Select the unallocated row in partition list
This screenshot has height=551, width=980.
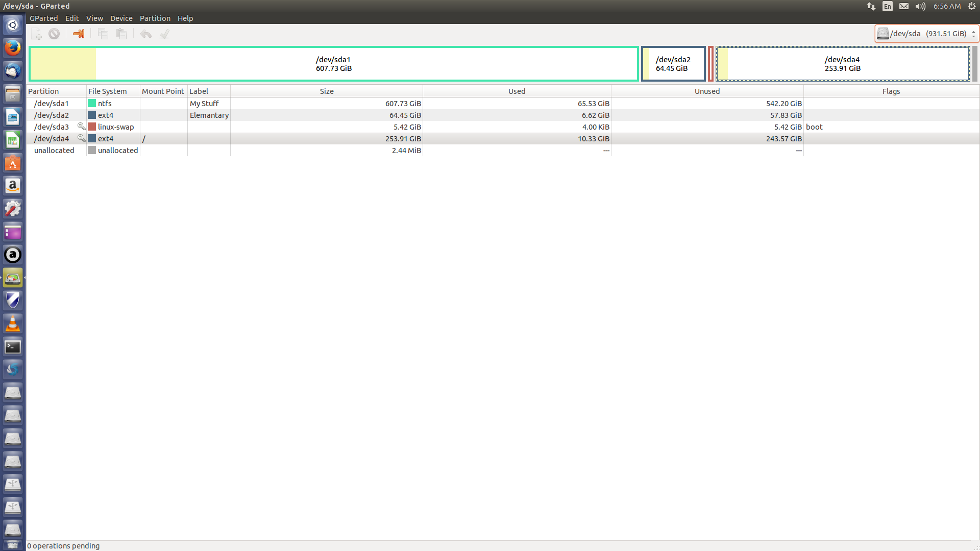pos(503,150)
